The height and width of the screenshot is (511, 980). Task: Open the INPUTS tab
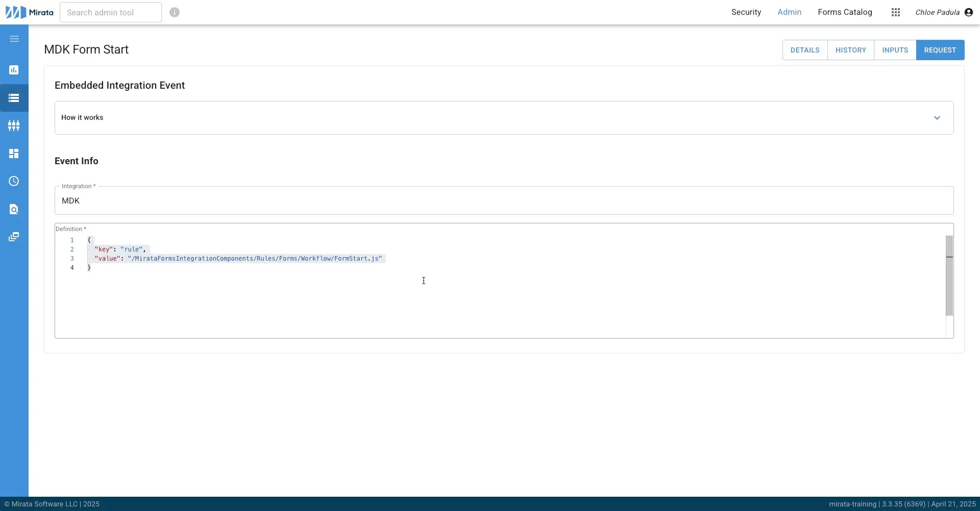coord(895,49)
